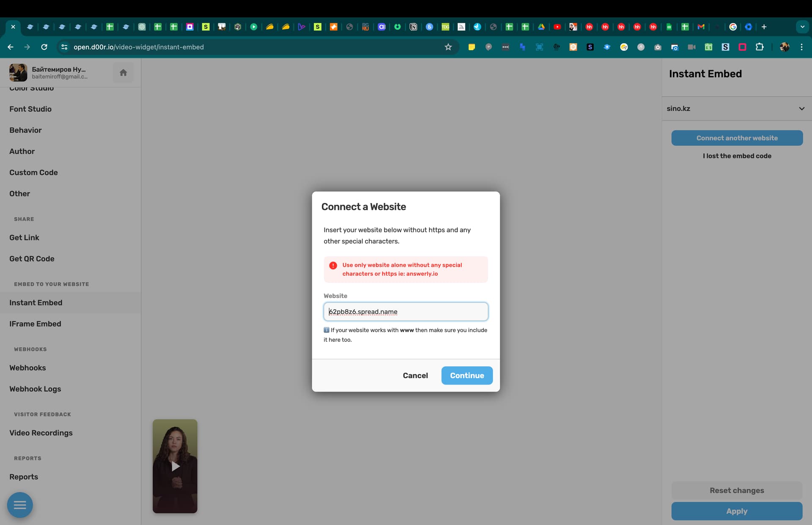Play the video widget preview
The width and height of the screenshot is (812, 525).
[x=175, y=466]
